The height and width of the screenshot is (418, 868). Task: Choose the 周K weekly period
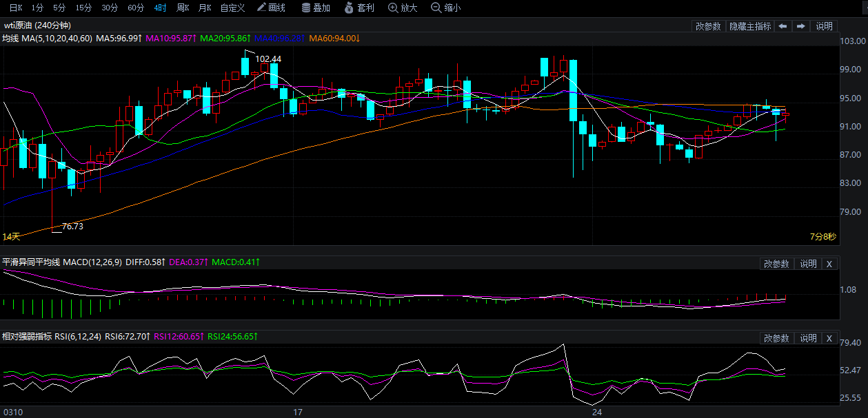click(183, 8)
